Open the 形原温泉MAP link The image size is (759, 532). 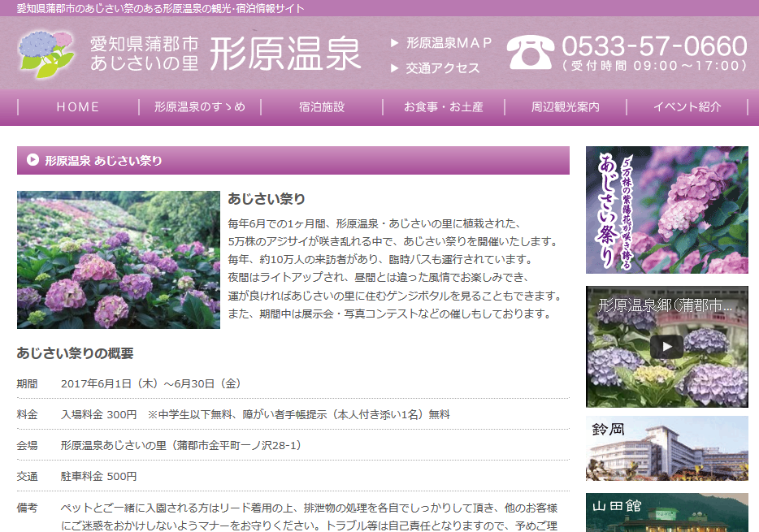tap(449, 43)
